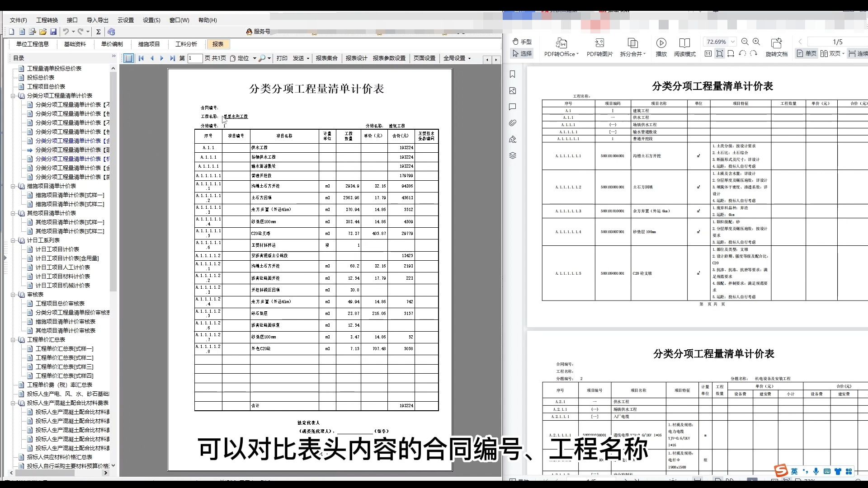Activate the selection tool in PDF viewer
Screen dimensions: 868x488
click(x=522, y=53)
